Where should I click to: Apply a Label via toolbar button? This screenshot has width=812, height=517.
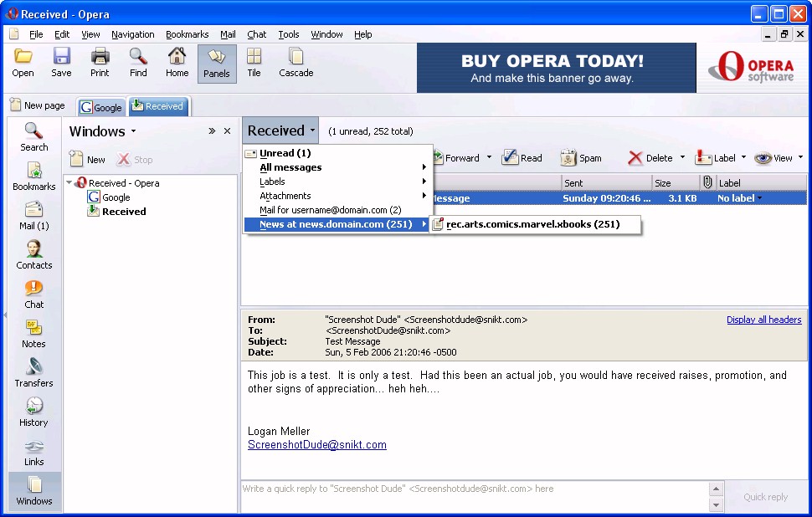716,158
